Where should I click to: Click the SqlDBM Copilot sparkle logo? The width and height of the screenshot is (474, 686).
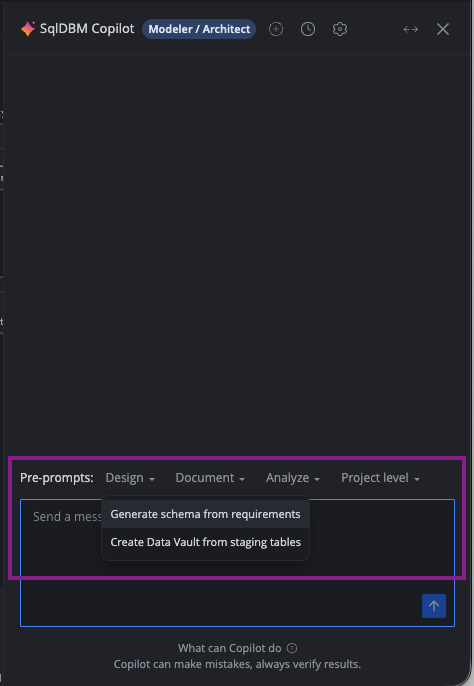click(x=28, y=29)
